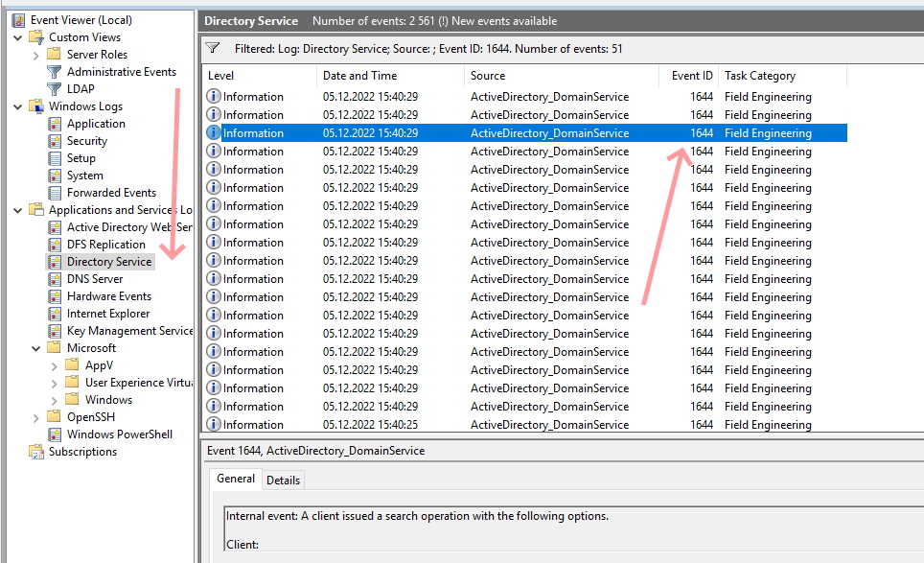Click the Subscriptions icon in tree
This screenshot has width=924, height=563.
36,452
